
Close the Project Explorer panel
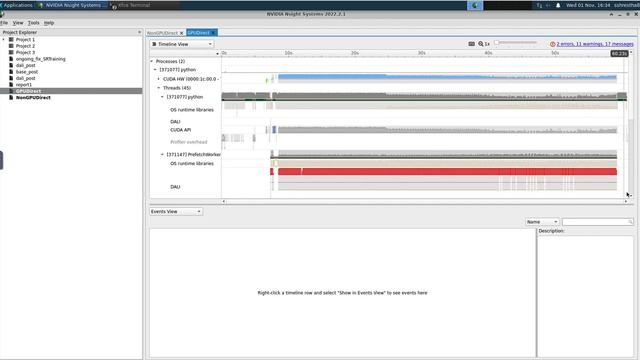click(139, 32)
